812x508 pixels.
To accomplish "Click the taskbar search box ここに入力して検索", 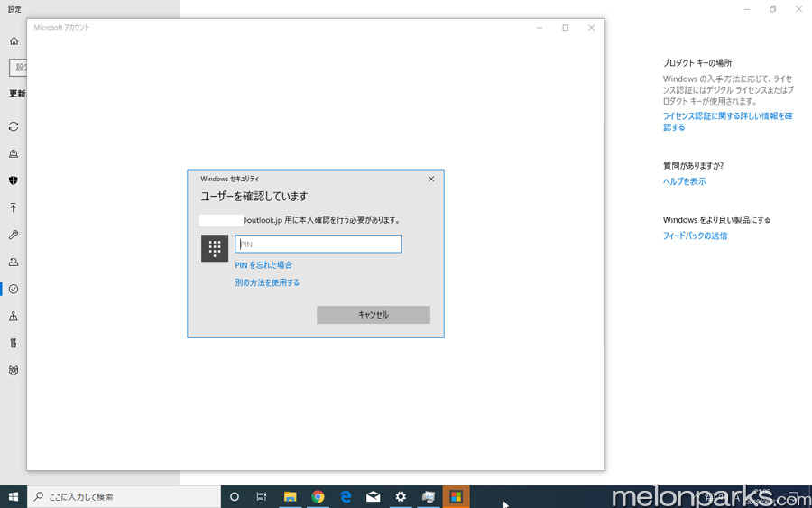I will (124, 496).
